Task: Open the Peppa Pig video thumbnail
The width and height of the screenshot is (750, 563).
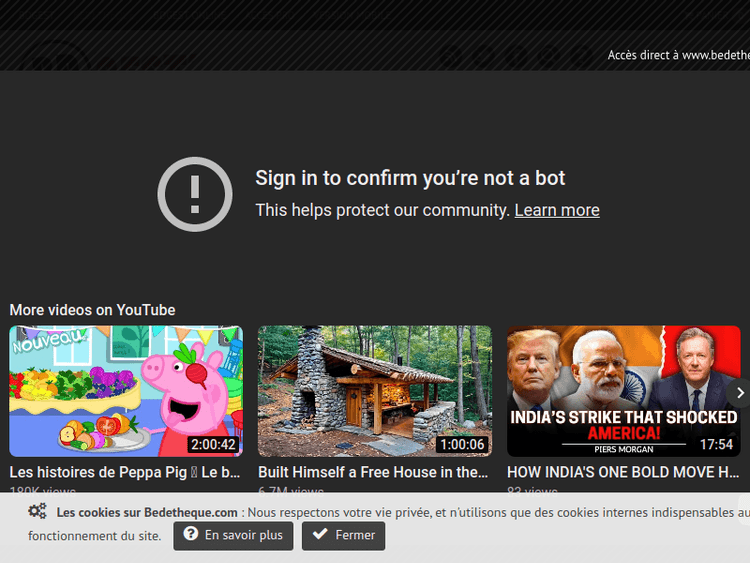Action: [126, 391]
